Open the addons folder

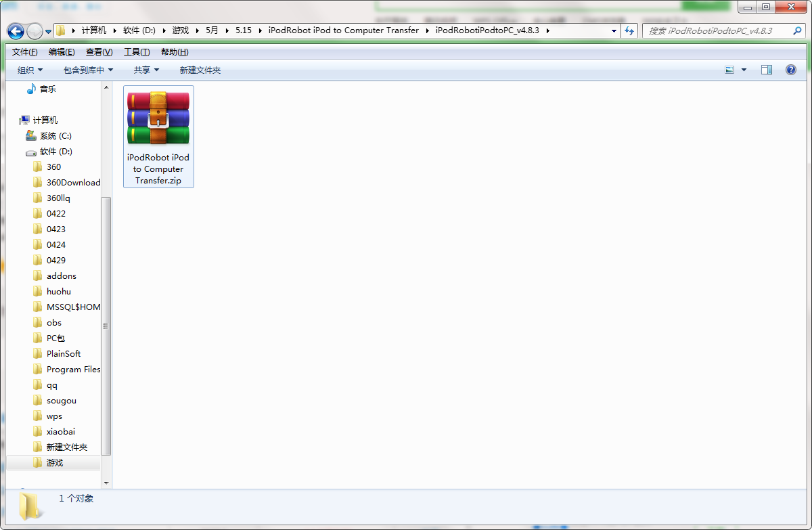click(62, 275)
